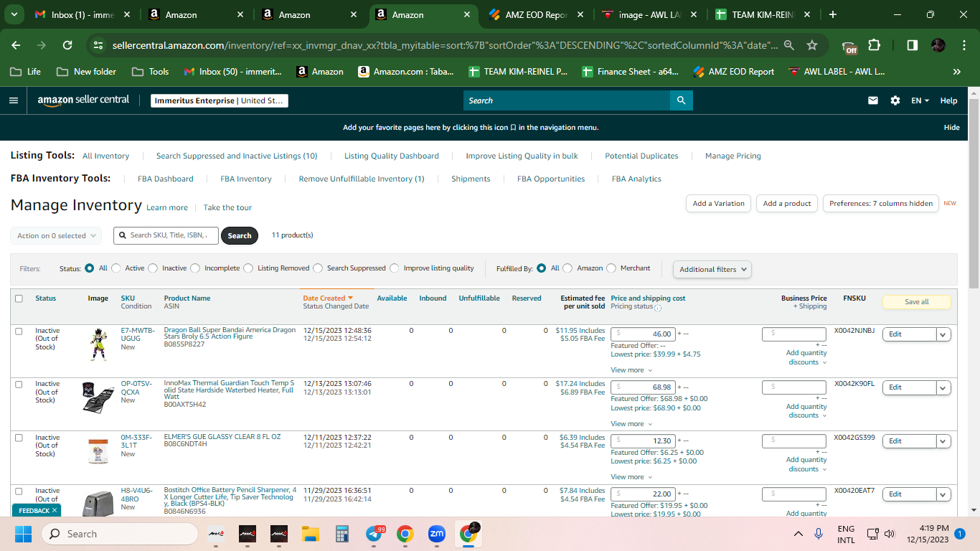Click the Add a product button
Screen dimensions: 980x551
coord(787,203)
